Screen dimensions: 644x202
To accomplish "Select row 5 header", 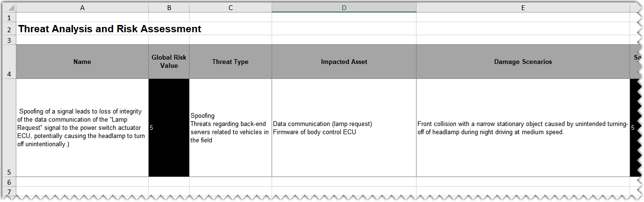I will tap(8, 127).
